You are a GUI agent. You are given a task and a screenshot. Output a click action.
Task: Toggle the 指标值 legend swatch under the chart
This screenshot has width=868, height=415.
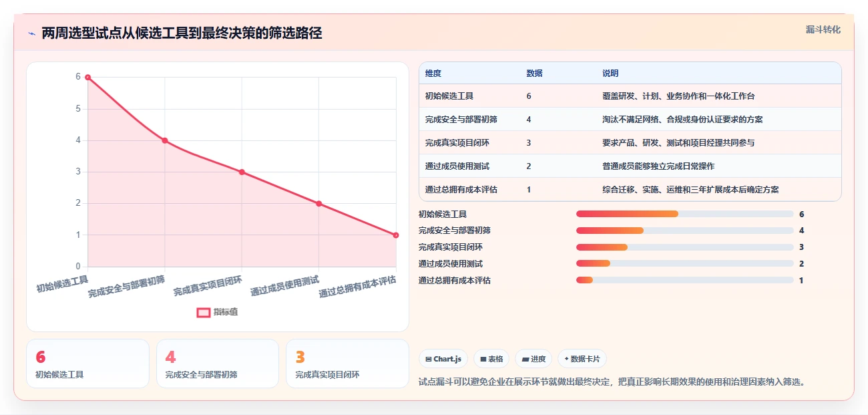(x=203, y=312)
